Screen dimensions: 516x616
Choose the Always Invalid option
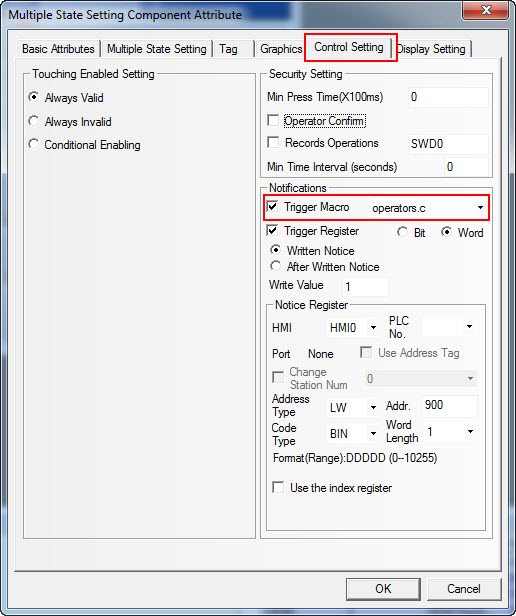[34, 121]
